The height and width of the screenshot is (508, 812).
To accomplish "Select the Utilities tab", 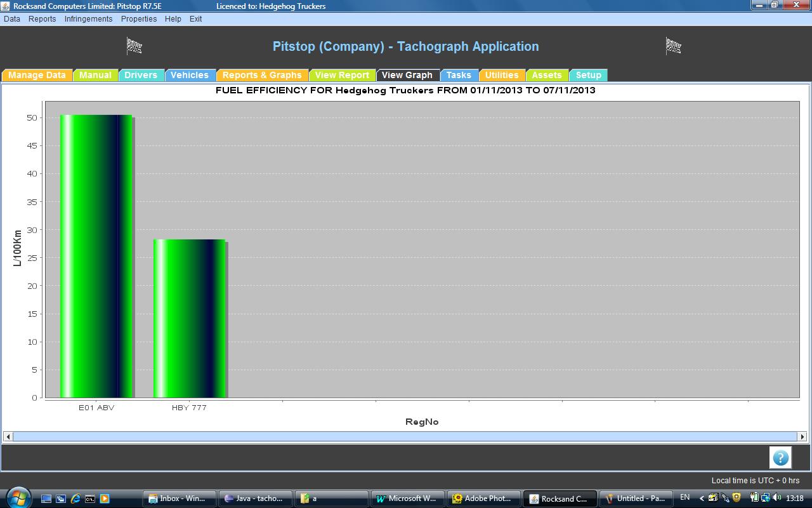I will click(x=502, y=75).
